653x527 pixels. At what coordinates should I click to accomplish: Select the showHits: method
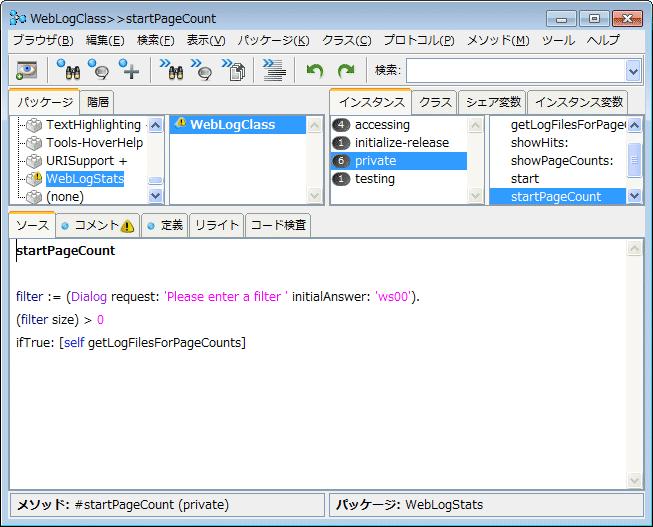[538, 143]
